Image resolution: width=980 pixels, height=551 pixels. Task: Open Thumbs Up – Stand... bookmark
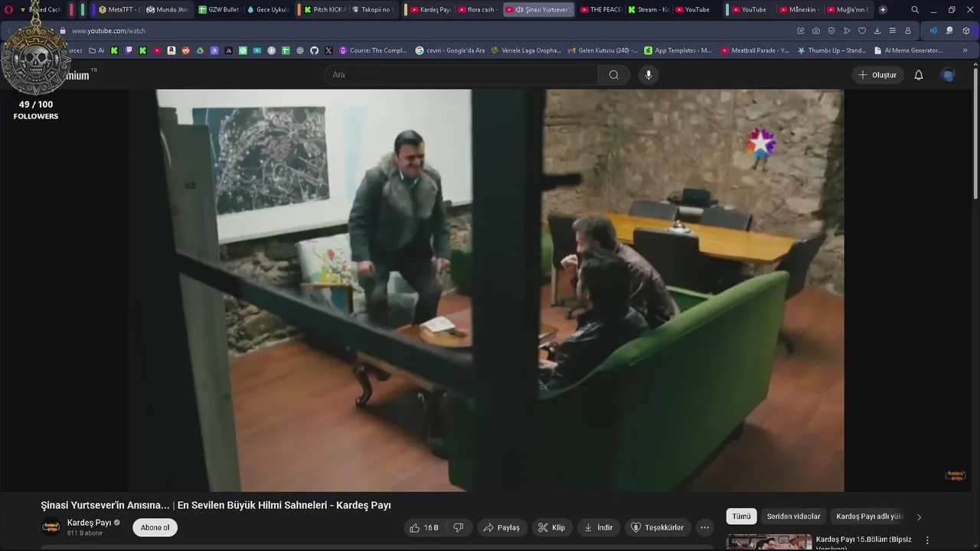[832, 51]
